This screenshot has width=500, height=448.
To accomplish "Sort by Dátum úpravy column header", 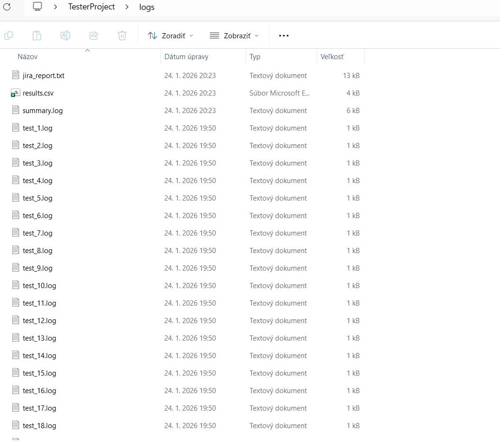I will click(x=186, y=57).
